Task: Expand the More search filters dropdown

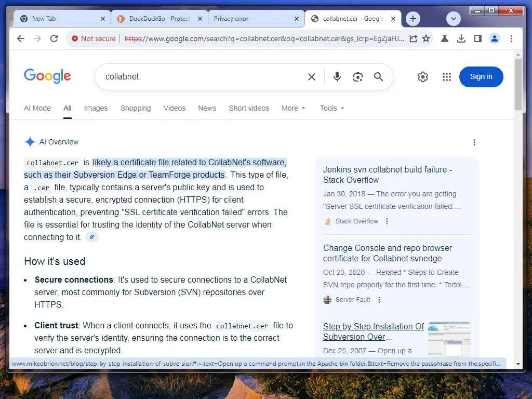Action: pos(294,108)
